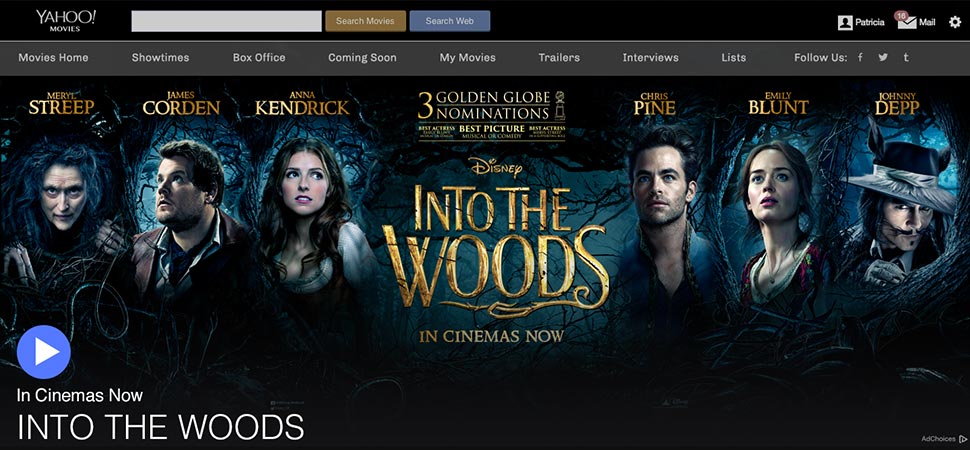Image resolution: width=970 pixels, height=450 pixels.
Task: Open the Interviews menu item
Action: (x=650, y=58)
